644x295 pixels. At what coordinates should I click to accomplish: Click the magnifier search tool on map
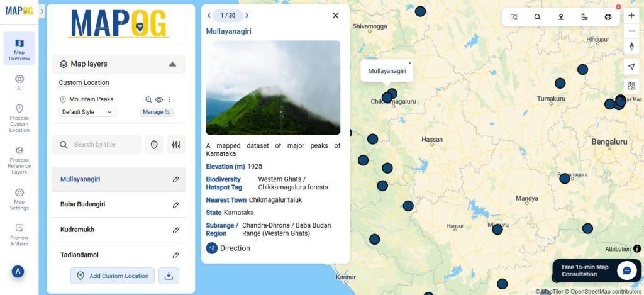click(537, 17)
